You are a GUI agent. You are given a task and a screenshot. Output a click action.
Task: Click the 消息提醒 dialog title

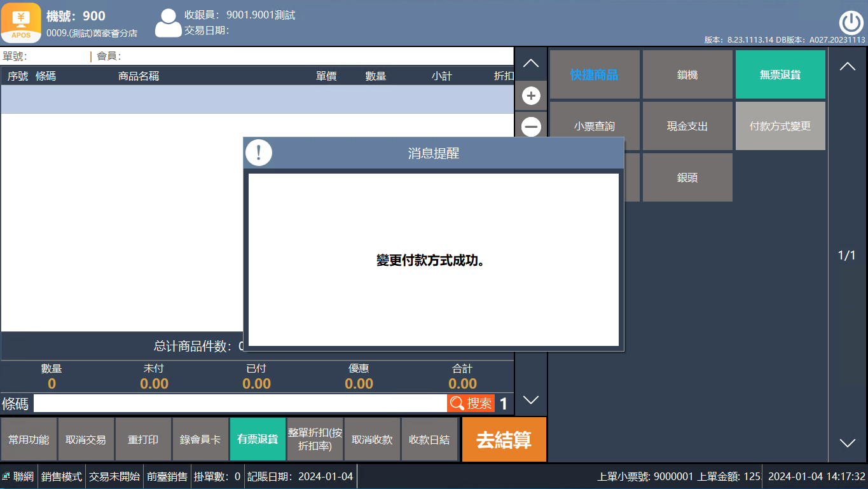[x=434, y=153]
